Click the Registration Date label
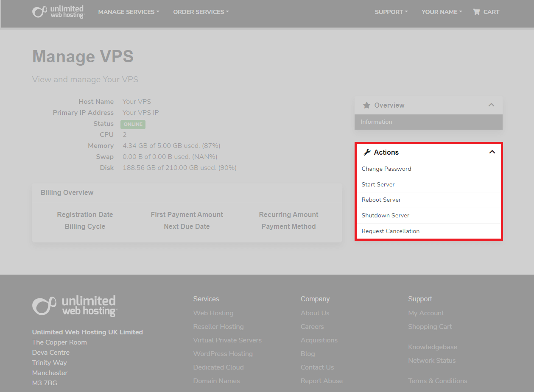534x392 pixels. 85,214
